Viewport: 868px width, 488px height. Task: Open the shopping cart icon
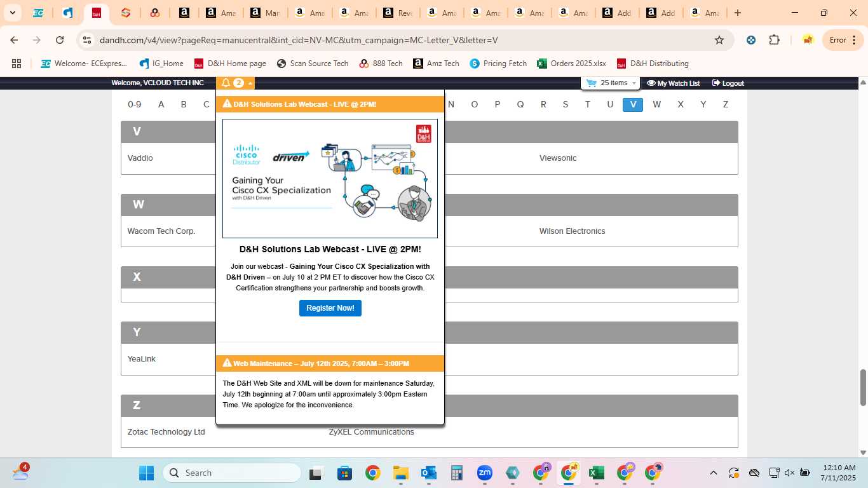tap(592, 83)
